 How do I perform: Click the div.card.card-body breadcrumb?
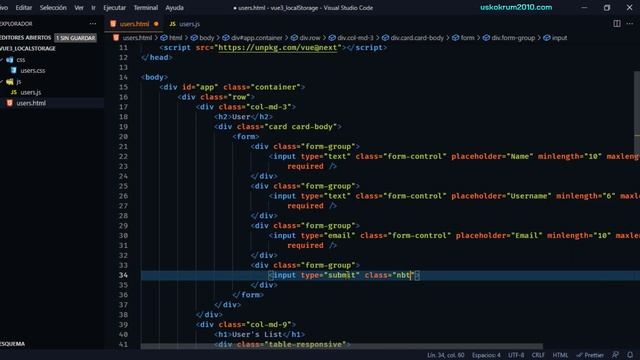[x=417, y=38]
